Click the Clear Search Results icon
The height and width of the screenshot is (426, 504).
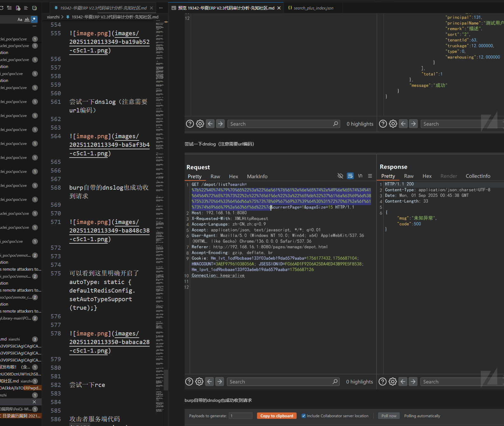click(x=10, y=8)
